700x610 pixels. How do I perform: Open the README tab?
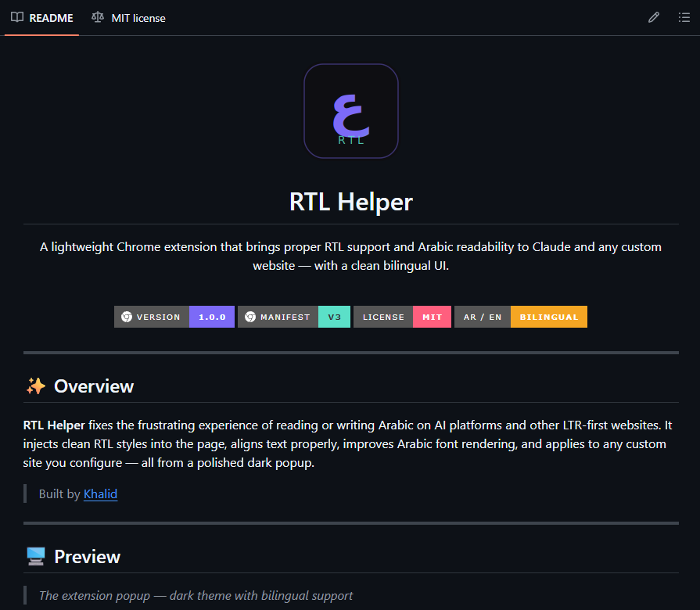tap(41, 18)
